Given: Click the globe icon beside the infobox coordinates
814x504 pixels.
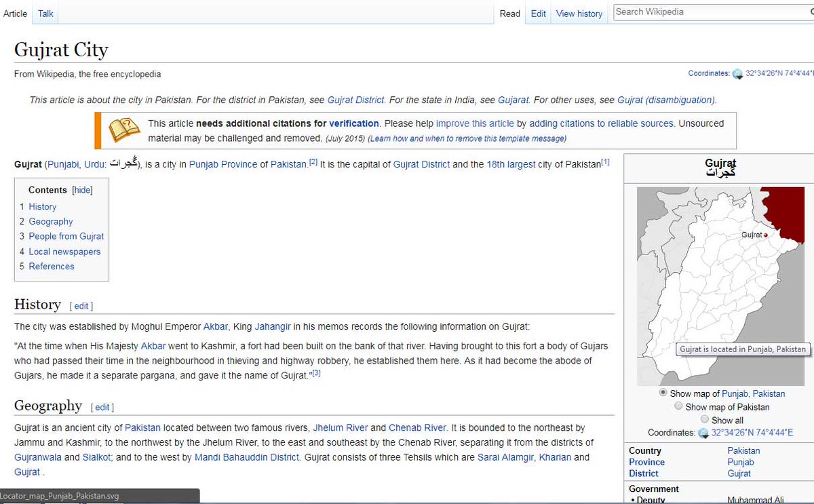Looking at the screenshot, I should [703, 433].
